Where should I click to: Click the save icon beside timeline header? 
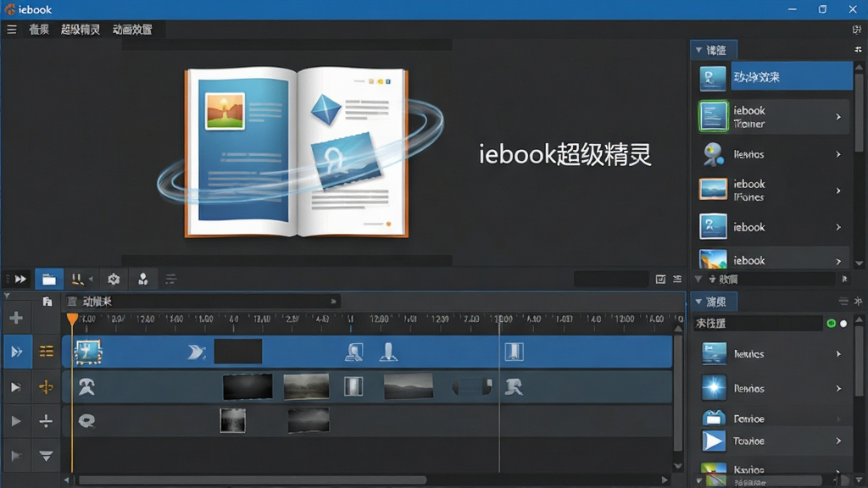tap(47, 302)
